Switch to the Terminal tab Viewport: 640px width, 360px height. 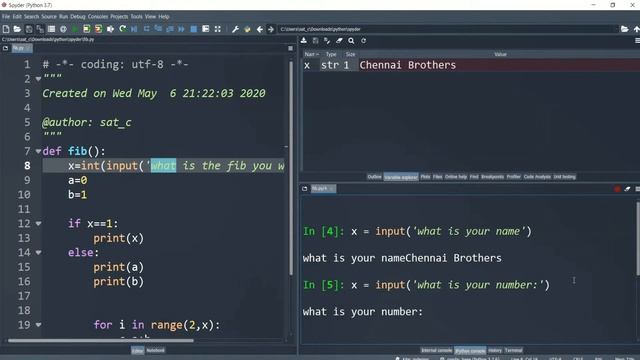(x=513, y=350)
